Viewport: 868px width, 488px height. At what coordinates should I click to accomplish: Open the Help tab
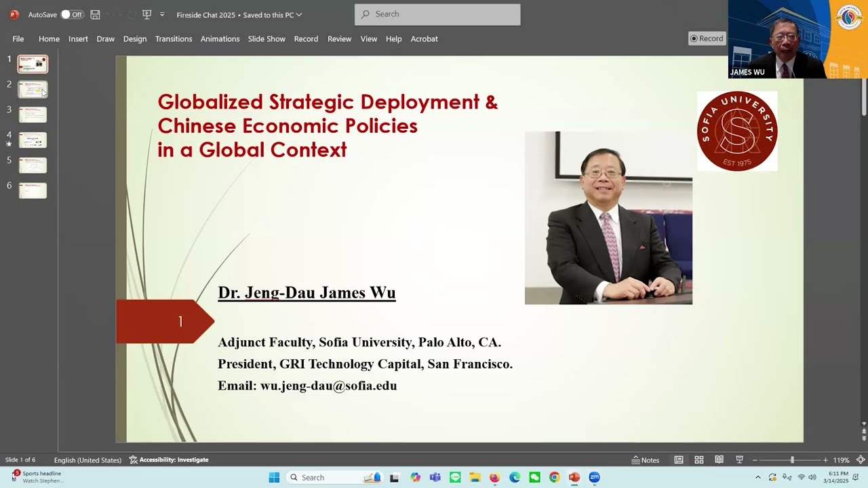pyautogui.click(x=394, y=39)
